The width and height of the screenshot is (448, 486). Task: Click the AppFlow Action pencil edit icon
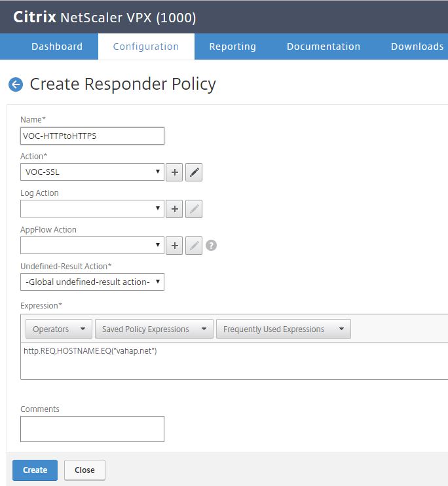pyautogui.click(x=194, y=246)
